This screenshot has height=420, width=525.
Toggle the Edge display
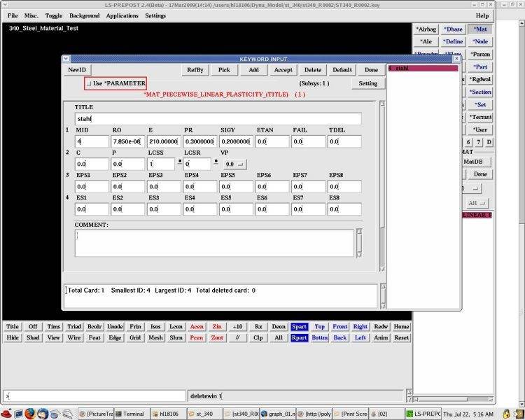tap(115, 337)
